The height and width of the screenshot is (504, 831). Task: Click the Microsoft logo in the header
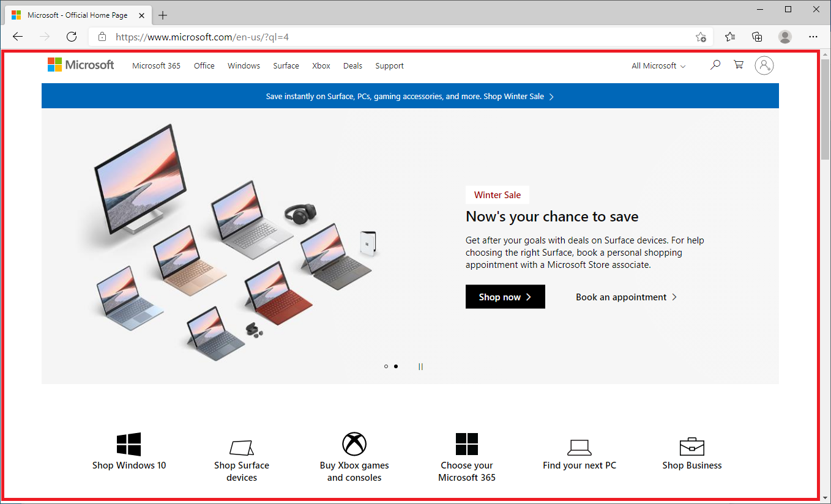click(81, 65)
